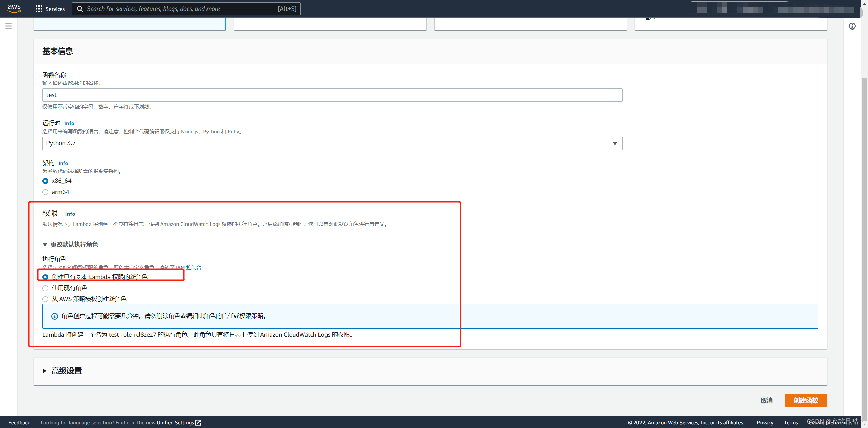Click the AWS logo home icon
868x428 pixels.
point(14,8)
